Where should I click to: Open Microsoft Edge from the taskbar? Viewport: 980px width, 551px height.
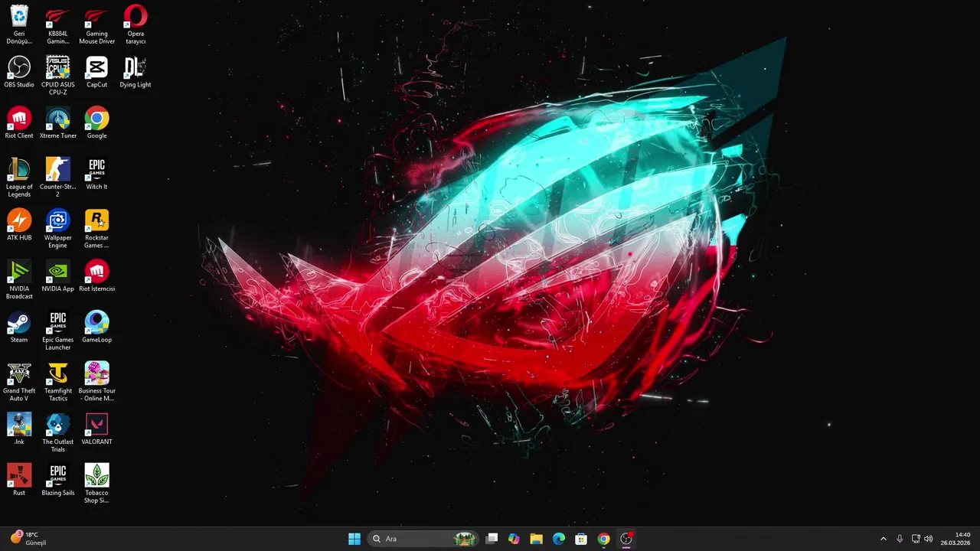(559, 539)
